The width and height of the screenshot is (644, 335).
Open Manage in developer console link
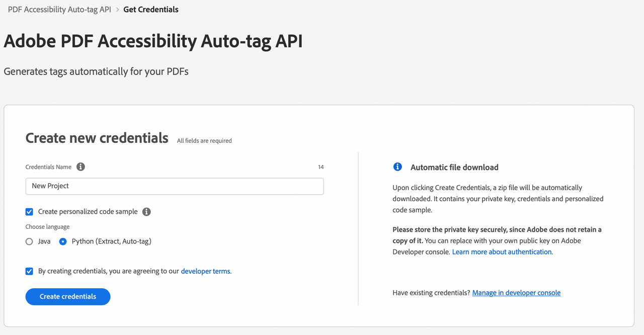point(516,293)
